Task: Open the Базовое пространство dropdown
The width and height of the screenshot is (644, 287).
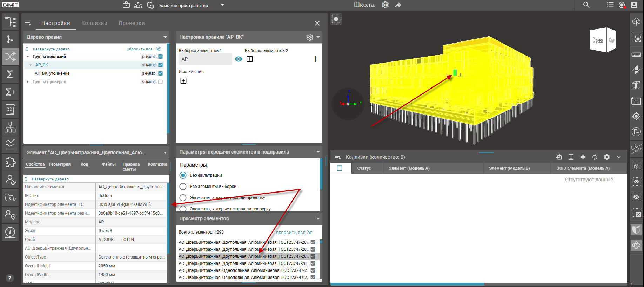Action: (222, 5)
